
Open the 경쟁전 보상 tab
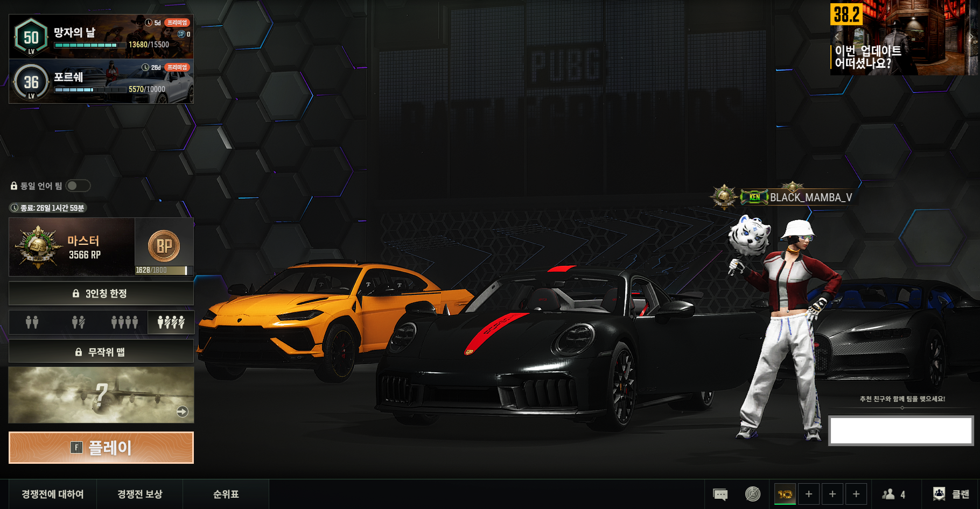(139, 494)
